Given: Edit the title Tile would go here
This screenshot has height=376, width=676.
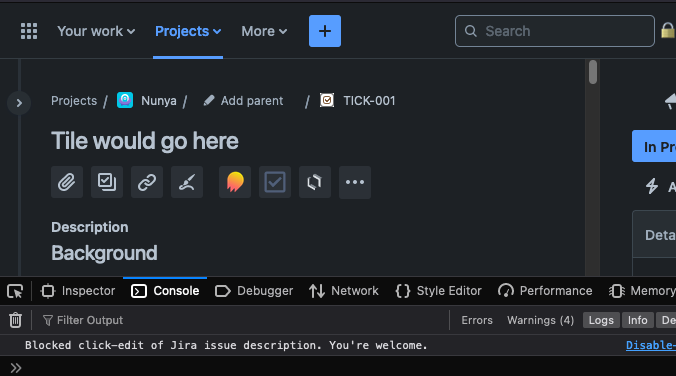Looking at the screenshot, I should coord(145,141).
